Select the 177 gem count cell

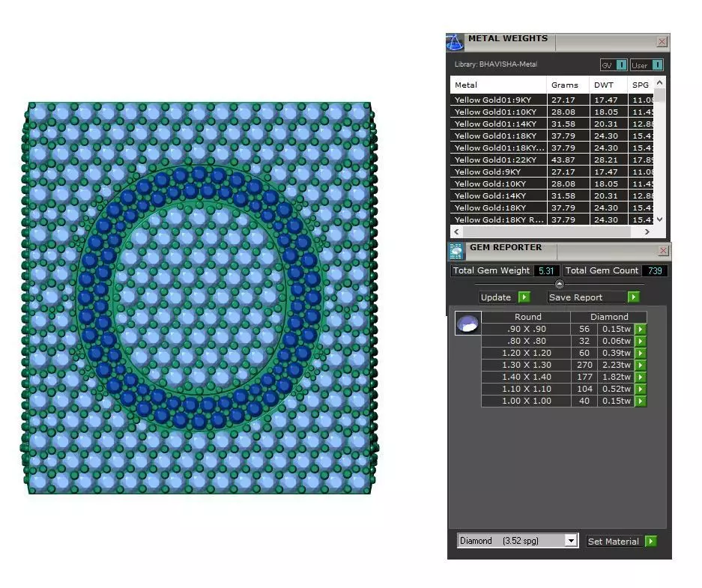(x=584, y=378)
